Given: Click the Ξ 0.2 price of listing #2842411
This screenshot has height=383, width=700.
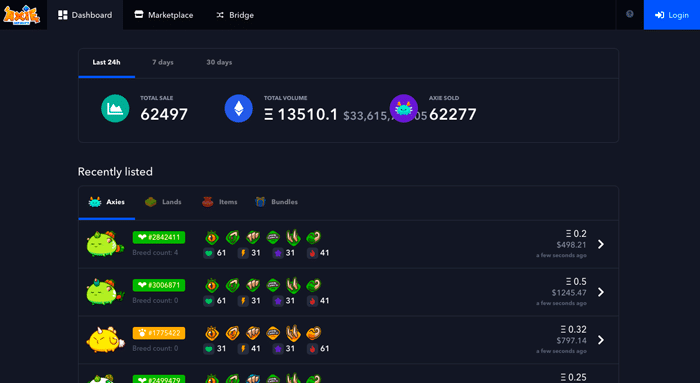Looking at the screenshot, I should click(576, 233).
